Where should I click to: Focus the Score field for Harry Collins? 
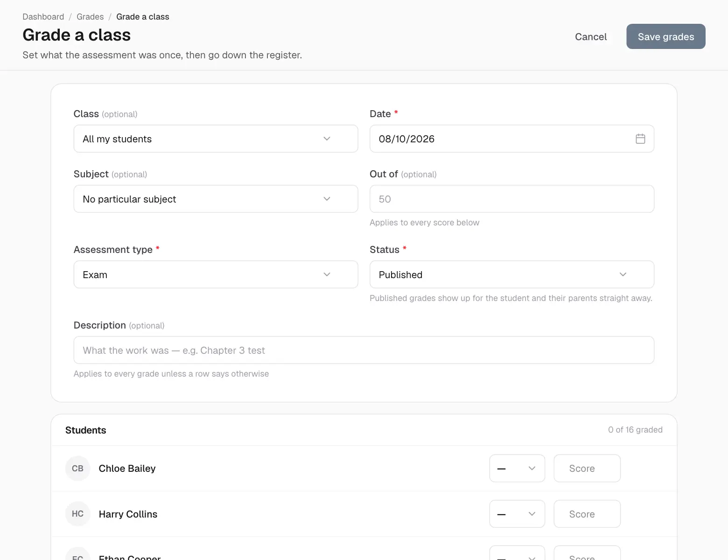587,514
